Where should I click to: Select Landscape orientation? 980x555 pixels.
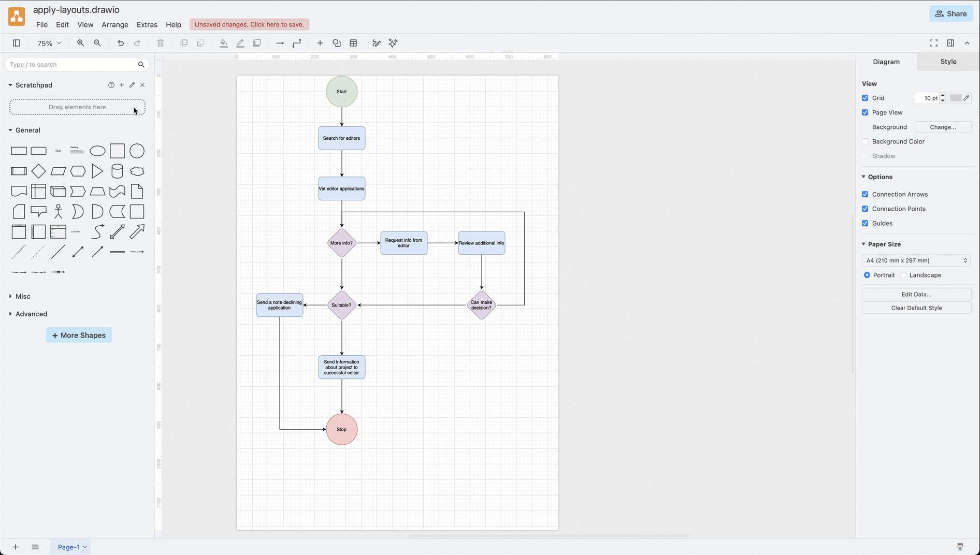pos(903,275)
